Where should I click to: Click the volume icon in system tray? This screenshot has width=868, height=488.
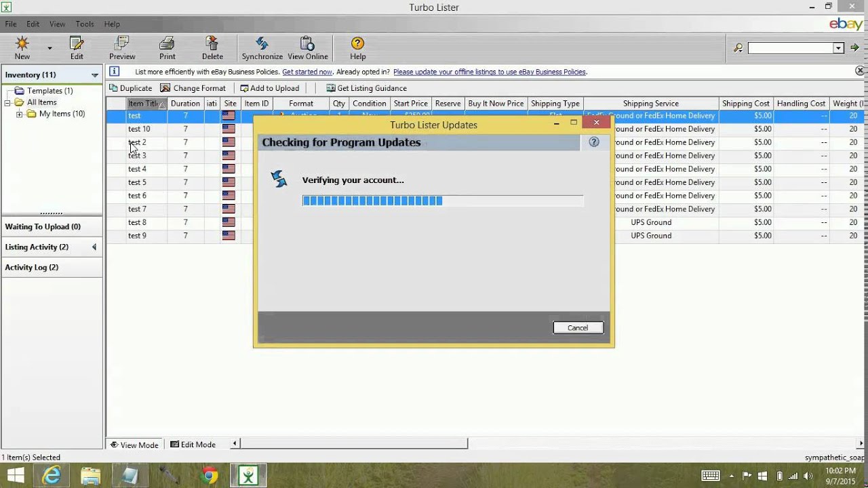click(x=808, y=476)
